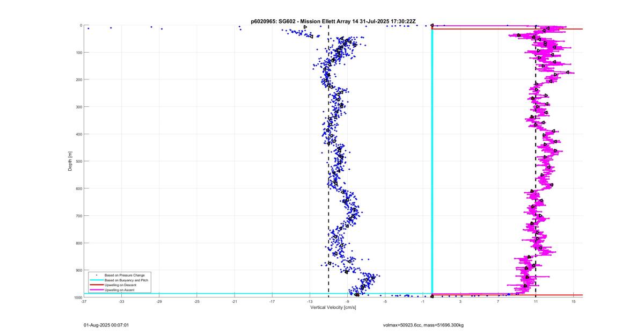Click x-axis tick label '-37'
Image resolution: width=644 pixels, height=334 pixels.
pos(84,301)
